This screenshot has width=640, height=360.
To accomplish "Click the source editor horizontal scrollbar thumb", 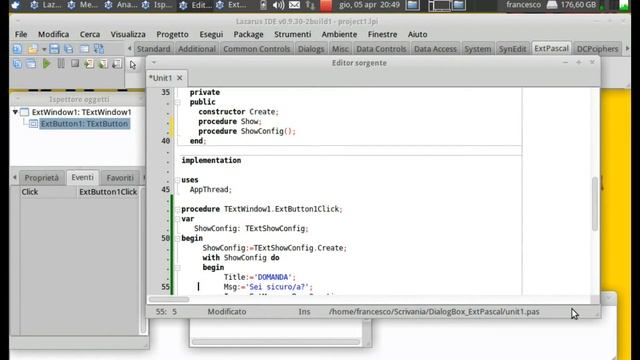I will tap(169, 300).
